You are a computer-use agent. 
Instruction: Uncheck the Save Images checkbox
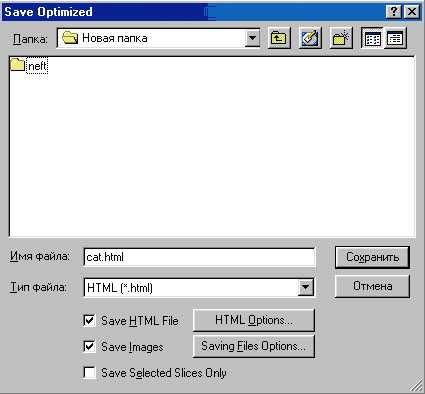(x=89, y=347)
